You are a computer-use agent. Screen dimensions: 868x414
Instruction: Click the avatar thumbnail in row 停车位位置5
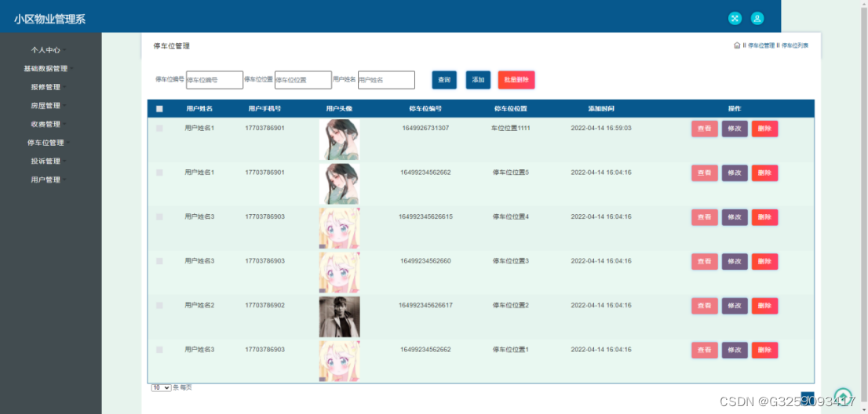click(339, 183)
